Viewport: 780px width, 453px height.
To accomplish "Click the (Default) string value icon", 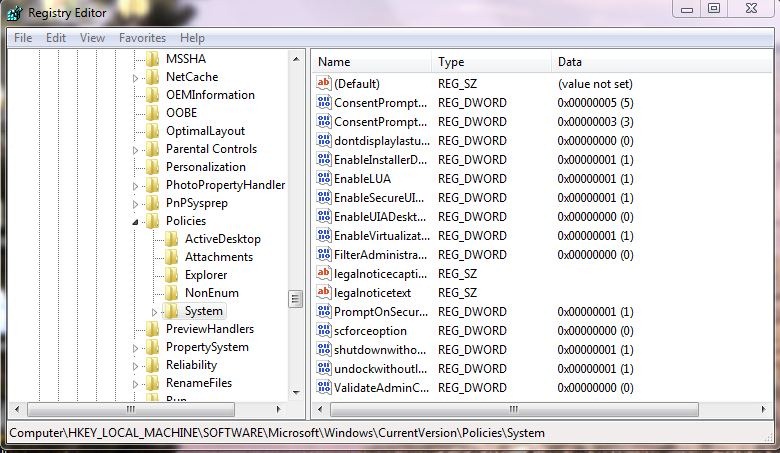I will 323,84.
